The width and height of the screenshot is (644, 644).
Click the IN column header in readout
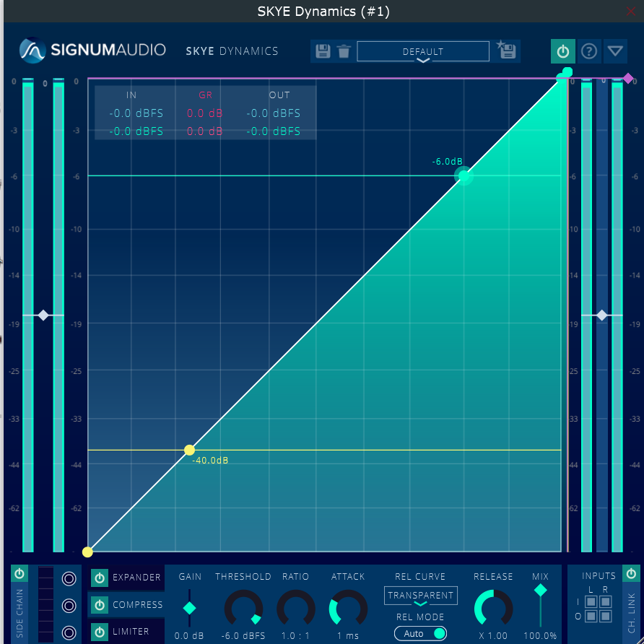pyautogui.click(x=131, y=95)
